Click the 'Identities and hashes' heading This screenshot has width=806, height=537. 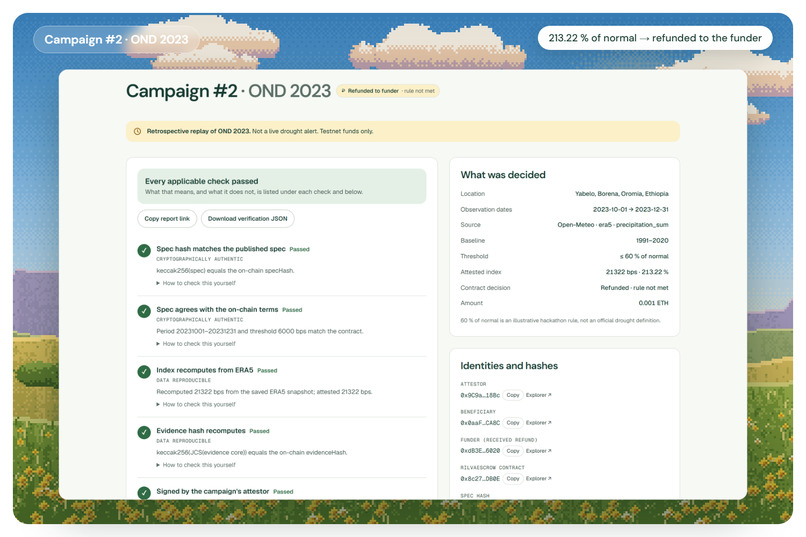click(x=509, y=366)
